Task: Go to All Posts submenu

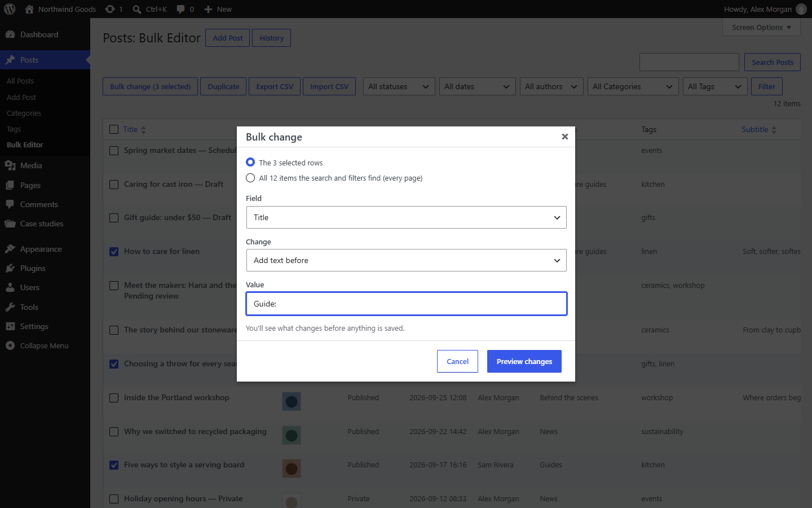Action: (20, 81)
